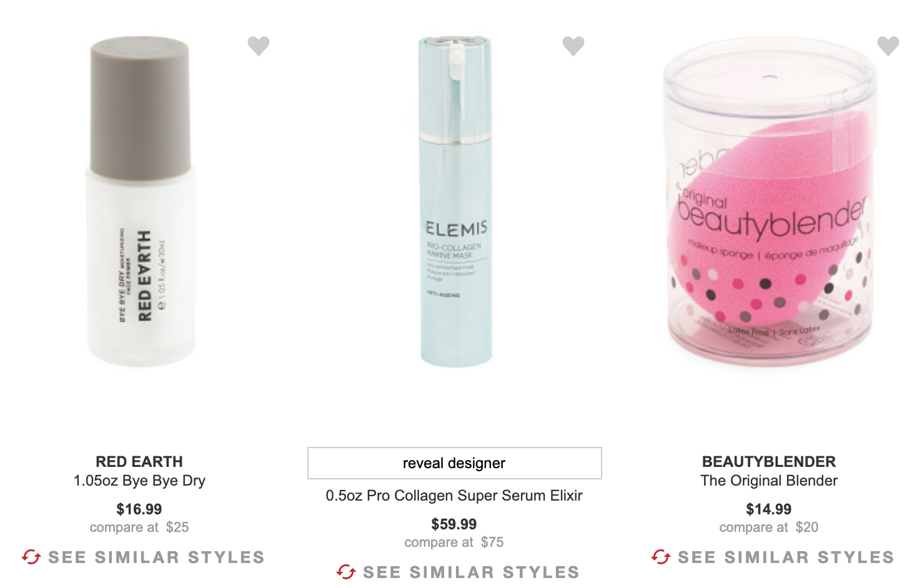
Task: Open 0.5oz Pro Collagen Super Serum Elixir
Action: pyautogui.click(x=454, y=496)
